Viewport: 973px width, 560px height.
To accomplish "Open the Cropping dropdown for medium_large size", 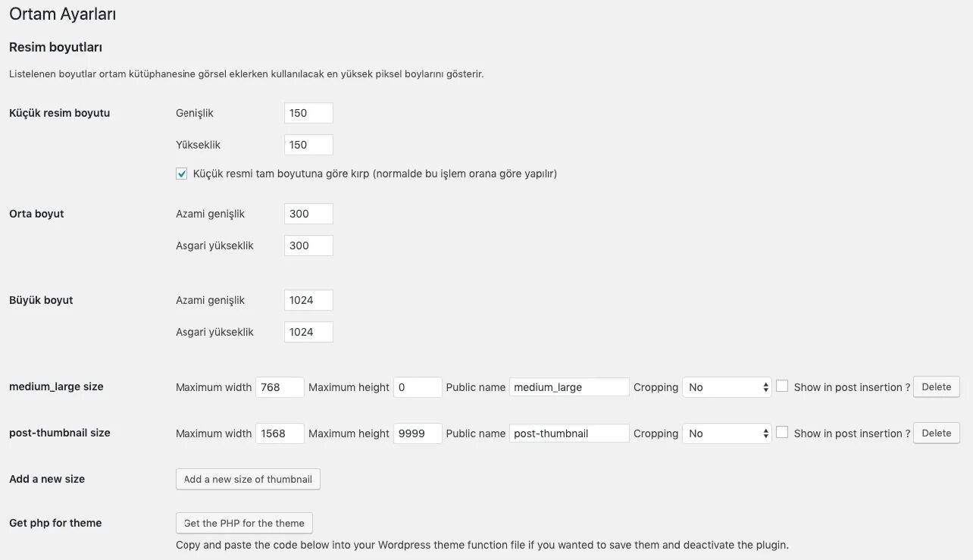I will click(x=727, y=387).
